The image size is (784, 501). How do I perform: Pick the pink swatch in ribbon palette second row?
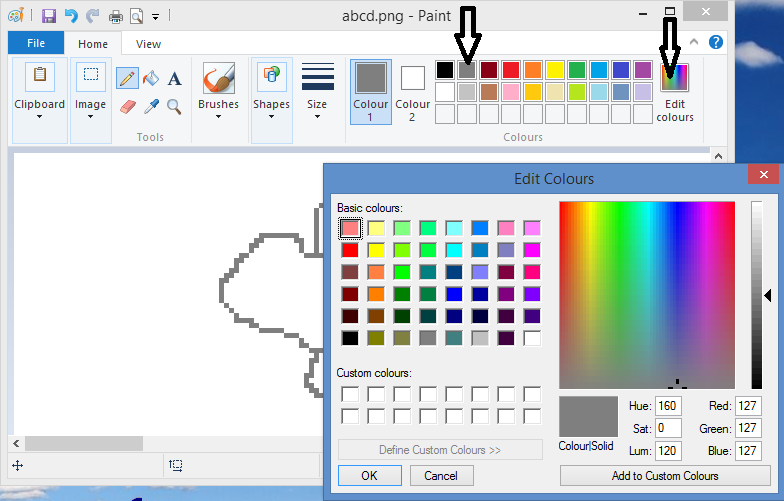(511, 92)
